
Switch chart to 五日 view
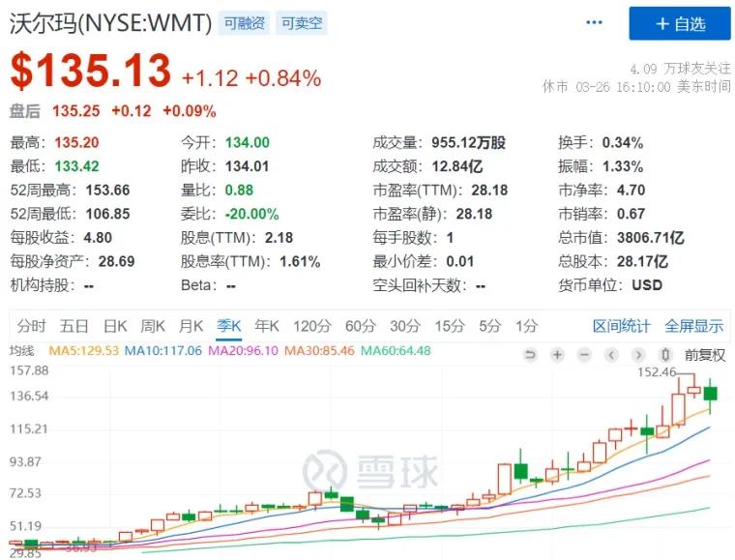click(x=74, y=326)
